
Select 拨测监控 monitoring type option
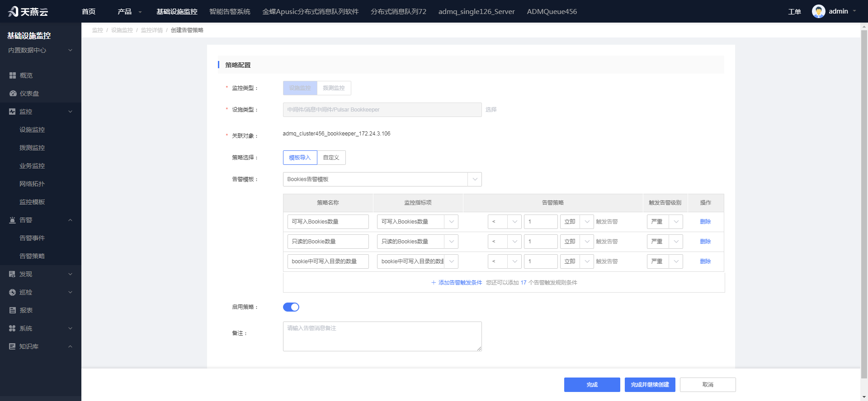point(334,88)
